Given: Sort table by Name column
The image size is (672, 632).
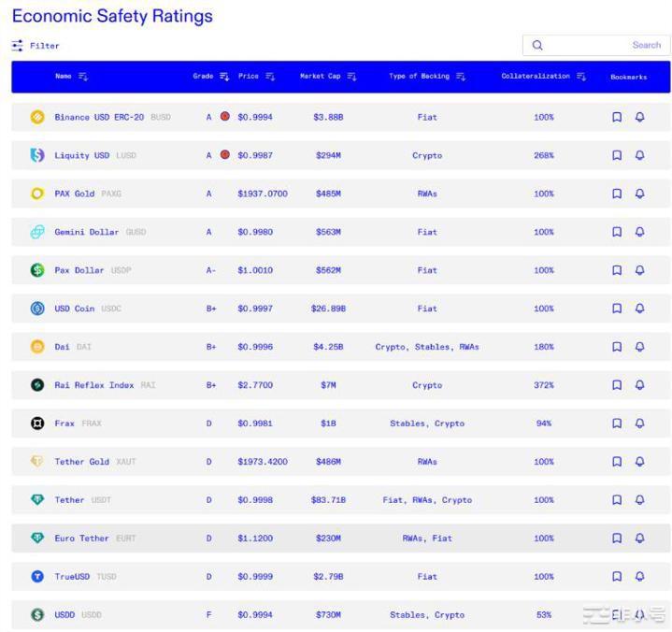Looking at the screenshot, I should pyautogui.click(x=83, y=77).
